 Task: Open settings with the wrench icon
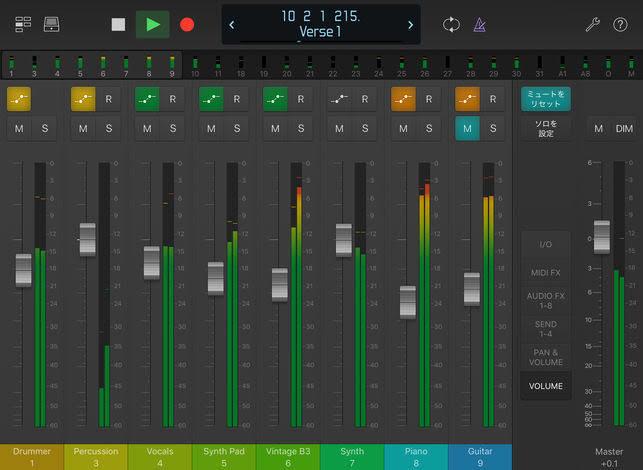coord(593,25)
